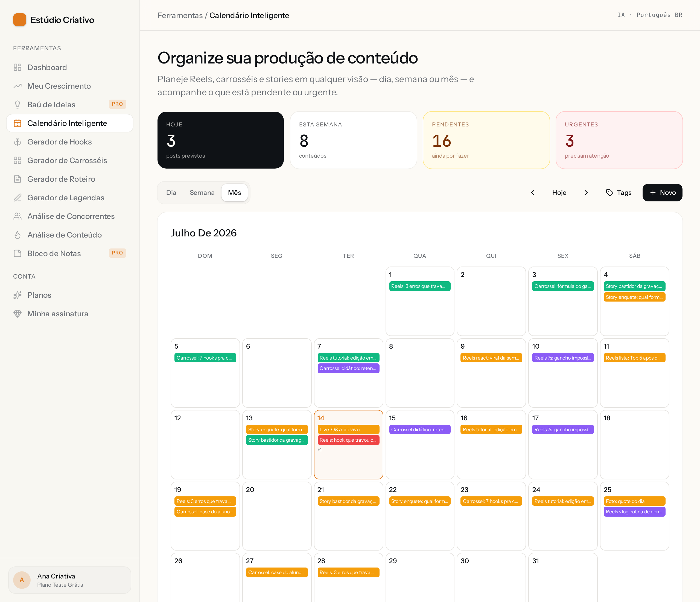Click the Gerador de Carrosséis grid icon

(17, 160)
